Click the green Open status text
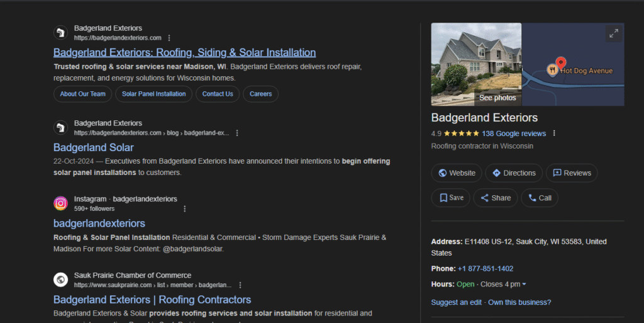This screenshot has width=644, height=323. pyautogui.click(x=465, y=285)
